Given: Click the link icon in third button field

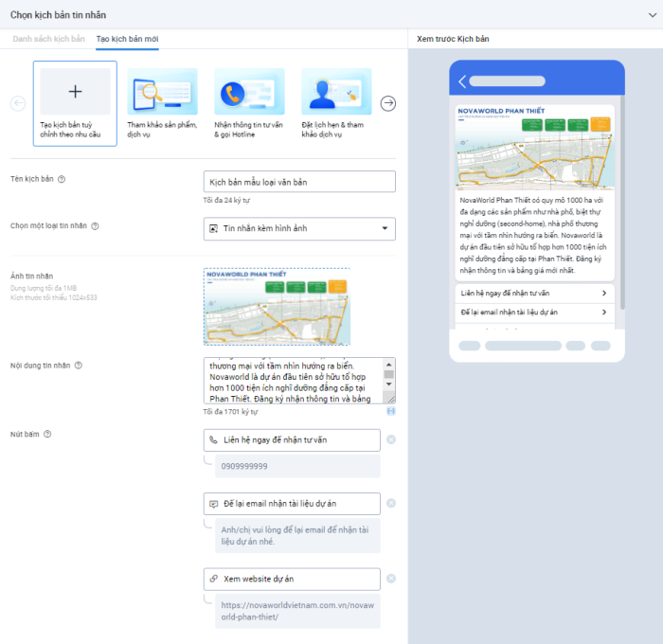Looking at the screenshot, I should coord(214,579).
